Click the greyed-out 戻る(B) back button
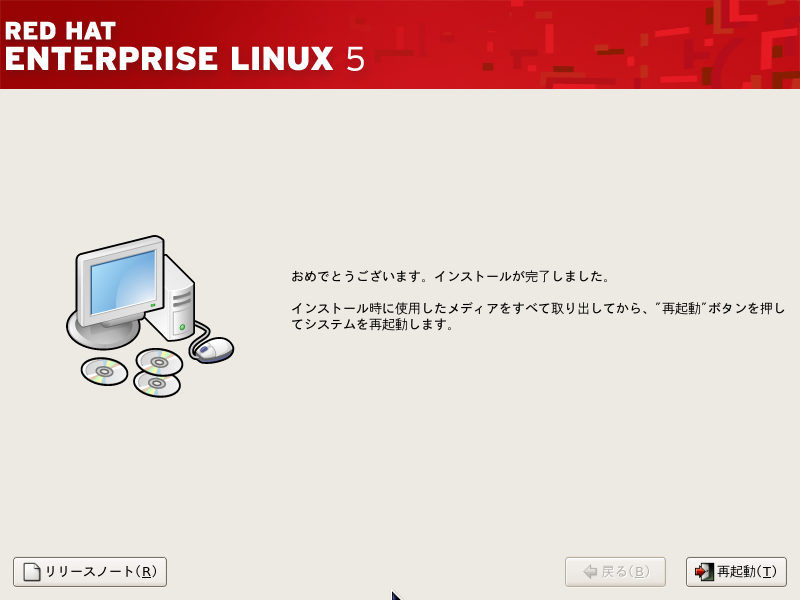This screenshot has width=800, height=600. coord(615,571)
